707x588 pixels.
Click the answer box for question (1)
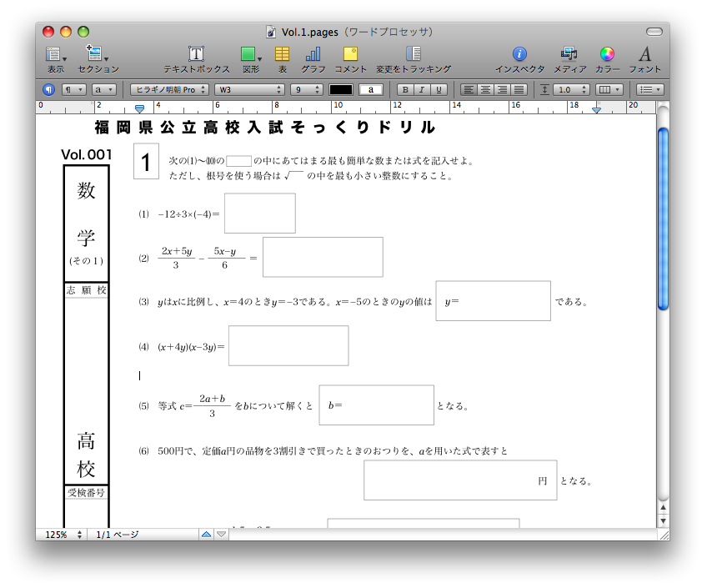[260, 214]
